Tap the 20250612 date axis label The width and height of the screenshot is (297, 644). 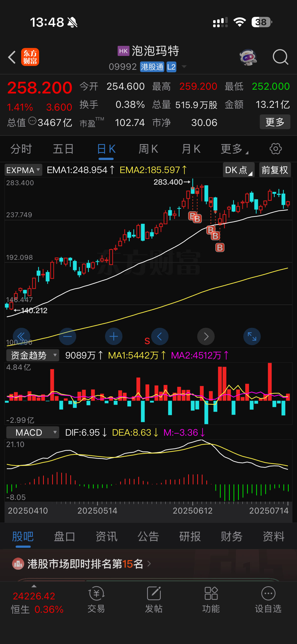(x=192, y=511)
